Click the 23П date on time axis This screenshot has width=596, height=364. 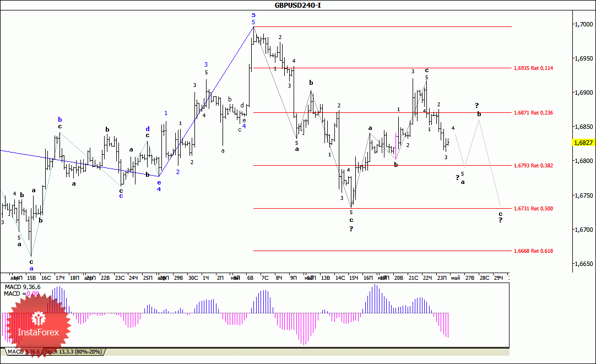[442, 278]
